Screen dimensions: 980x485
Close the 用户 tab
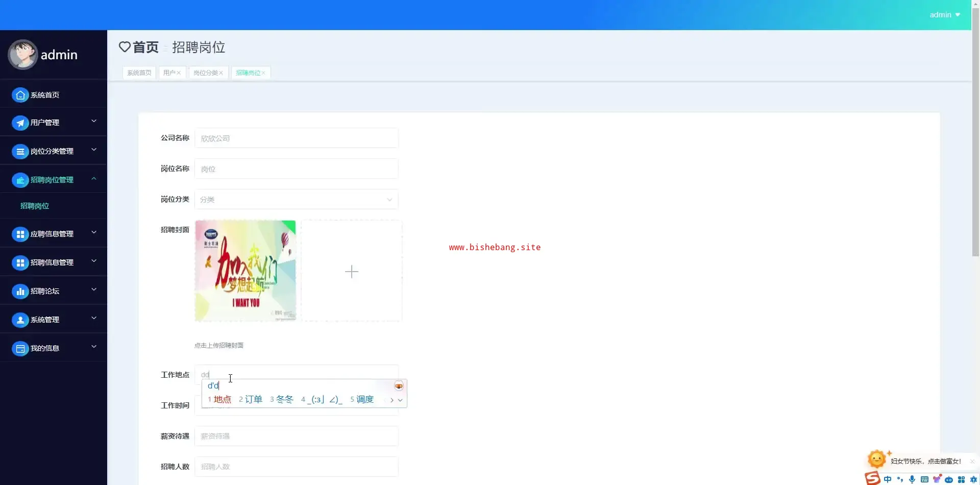pyautogui.click(x=179, y=73)
